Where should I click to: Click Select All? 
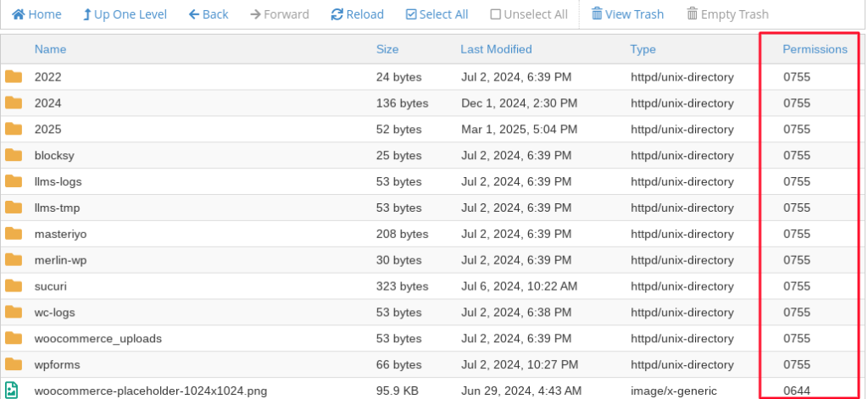click(x=437, y=14)
